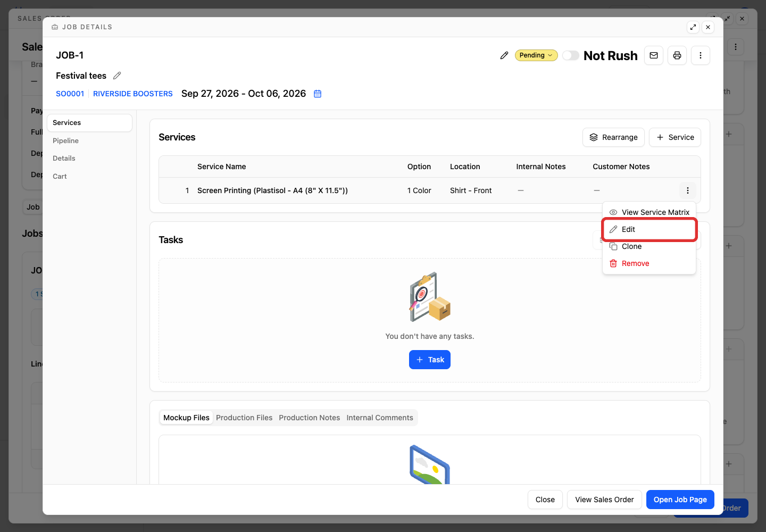The image size is (766, 532).
Task: Switch to the Mockup Files tab
Action: click(x=186, y=418)
